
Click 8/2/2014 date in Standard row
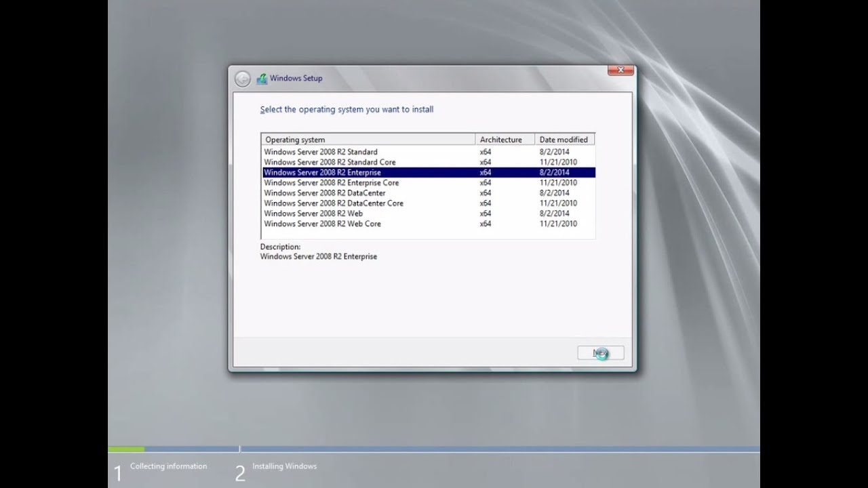554,152
